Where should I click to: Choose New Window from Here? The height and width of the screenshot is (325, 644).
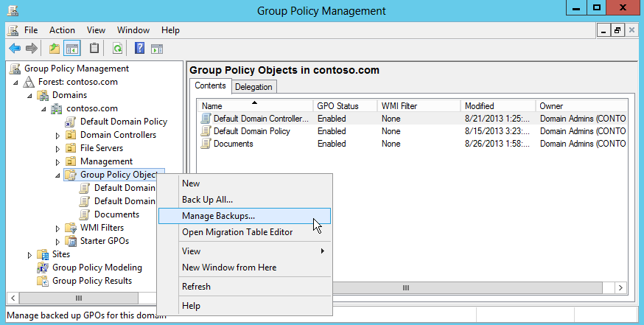click(245, 268)
